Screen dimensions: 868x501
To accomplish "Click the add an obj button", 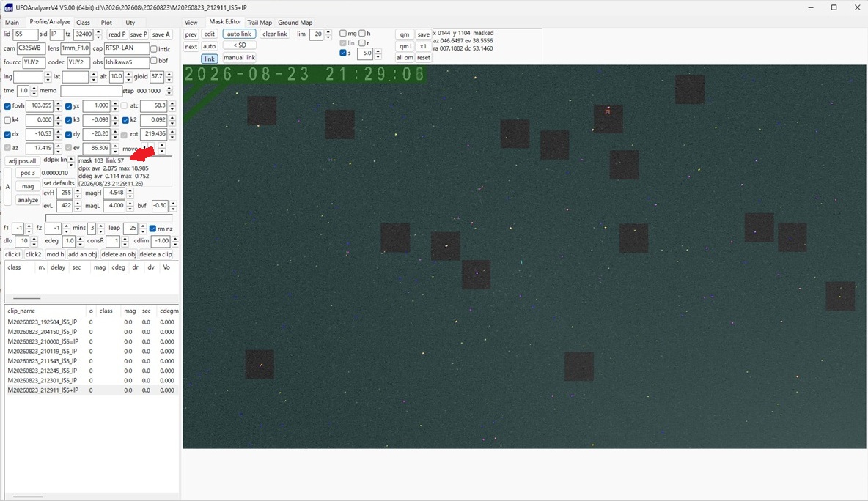I will [83, 254].
